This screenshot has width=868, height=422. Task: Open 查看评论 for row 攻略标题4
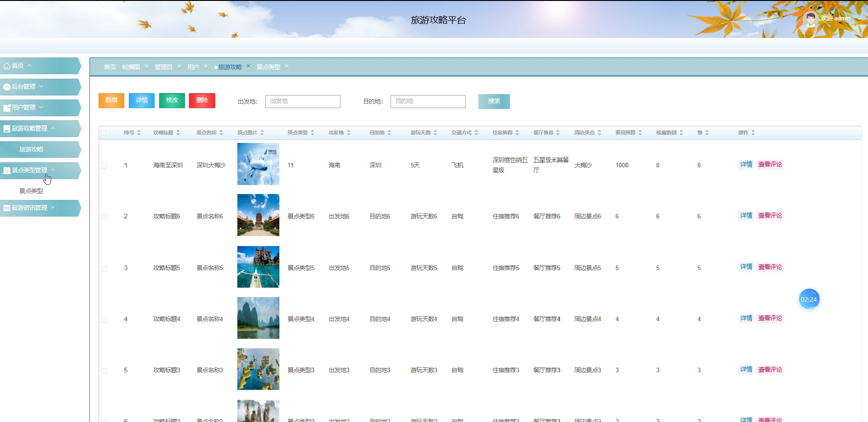pos(770,318)
